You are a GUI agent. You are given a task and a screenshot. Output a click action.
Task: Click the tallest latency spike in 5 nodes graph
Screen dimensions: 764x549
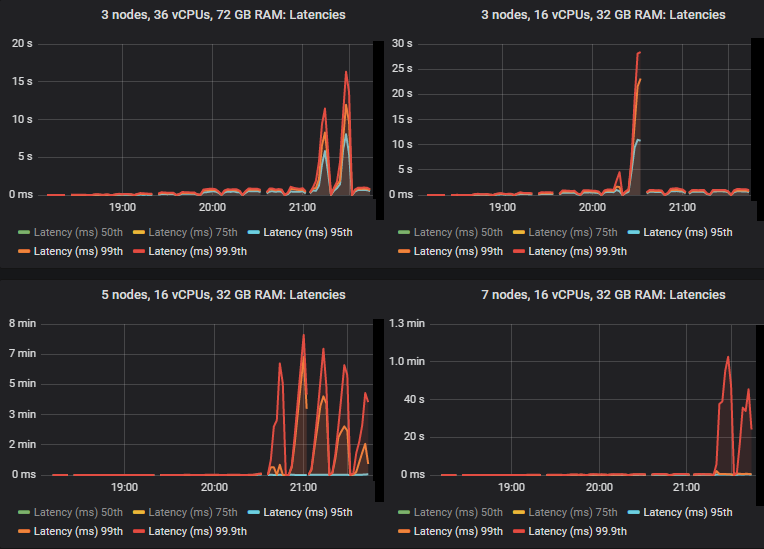tap(303, 335)
